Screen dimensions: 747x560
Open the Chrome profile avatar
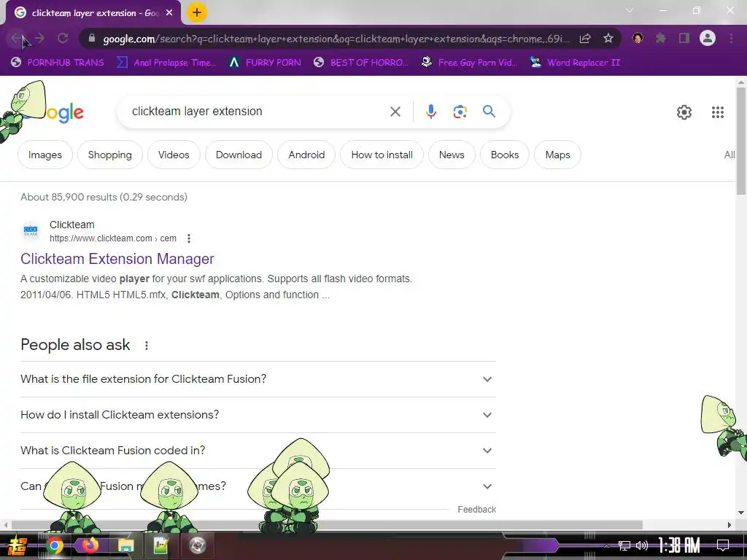click(708, 38)
